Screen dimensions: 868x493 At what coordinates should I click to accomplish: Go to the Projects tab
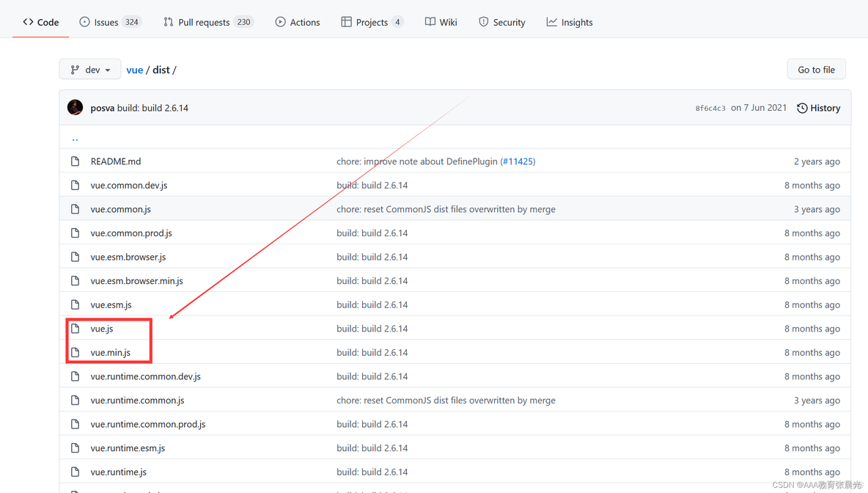[372, 22]
